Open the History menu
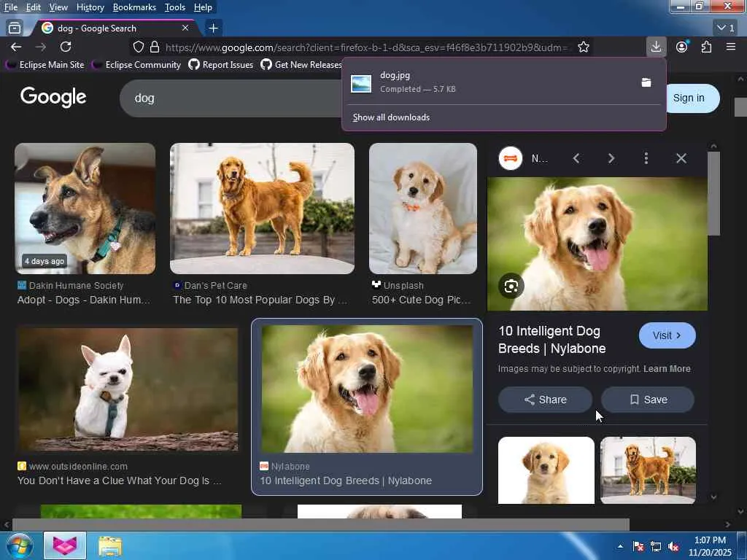The height and width of the screenshot is (560, 747). 90,7
